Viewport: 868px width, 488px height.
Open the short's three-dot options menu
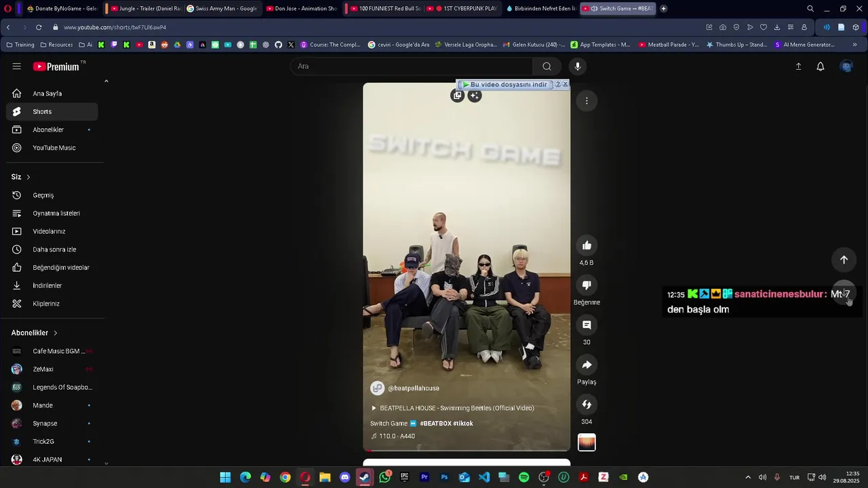pos(587,101)
